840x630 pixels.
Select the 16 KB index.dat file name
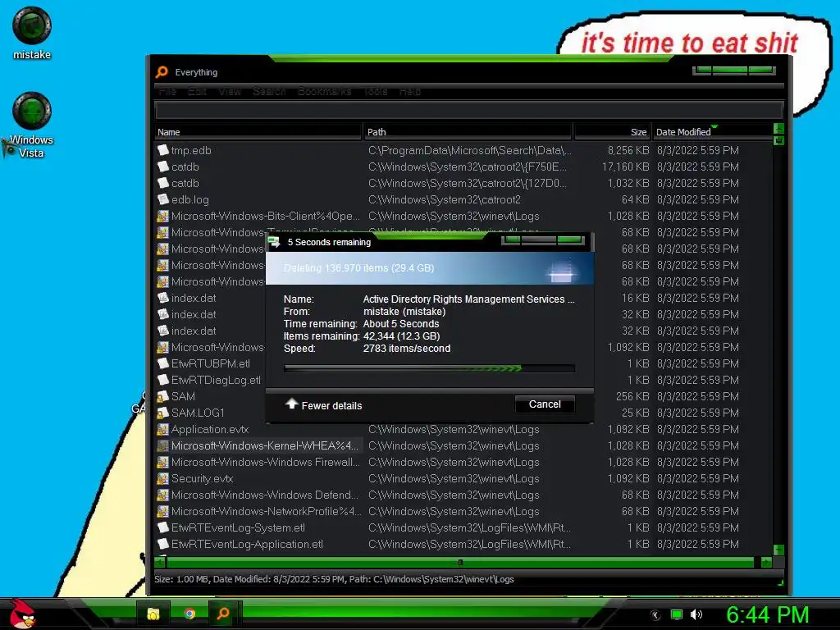(194, 298)
